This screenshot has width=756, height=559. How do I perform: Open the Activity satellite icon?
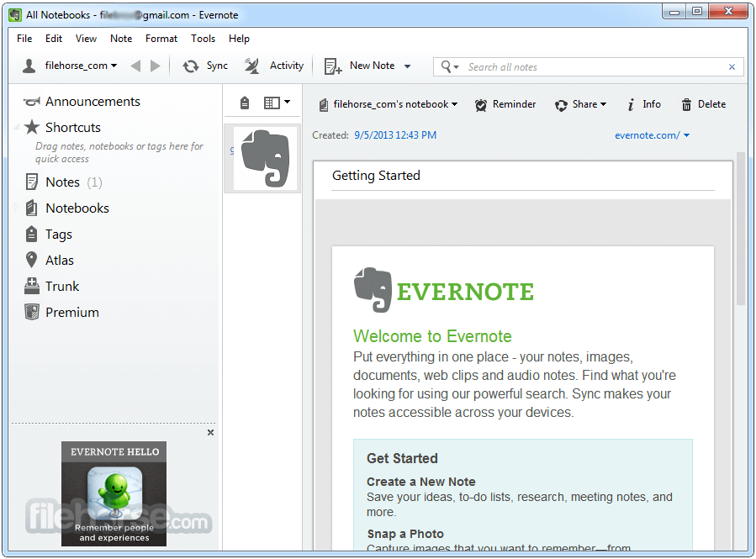(251, 66)
